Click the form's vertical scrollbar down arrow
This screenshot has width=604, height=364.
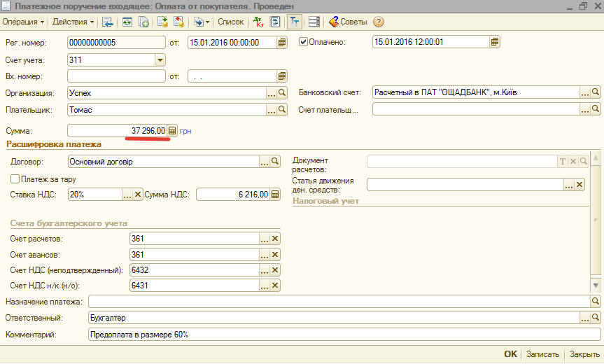[596, 286]
